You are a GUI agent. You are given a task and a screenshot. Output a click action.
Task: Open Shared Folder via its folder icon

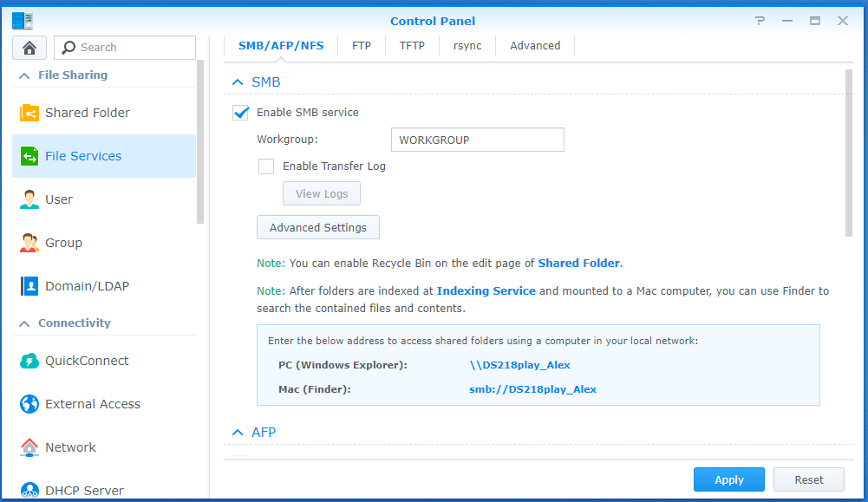point(29,113)
